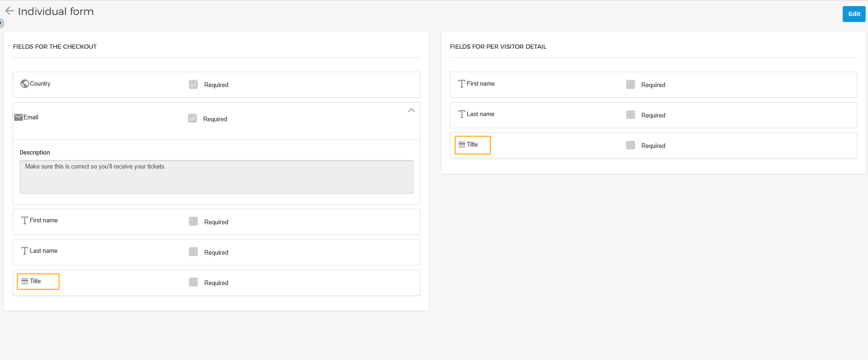Toggle Required checkbox for checkout Last name
The width and height of the screenshot is (868, 360).
point(193,252)
